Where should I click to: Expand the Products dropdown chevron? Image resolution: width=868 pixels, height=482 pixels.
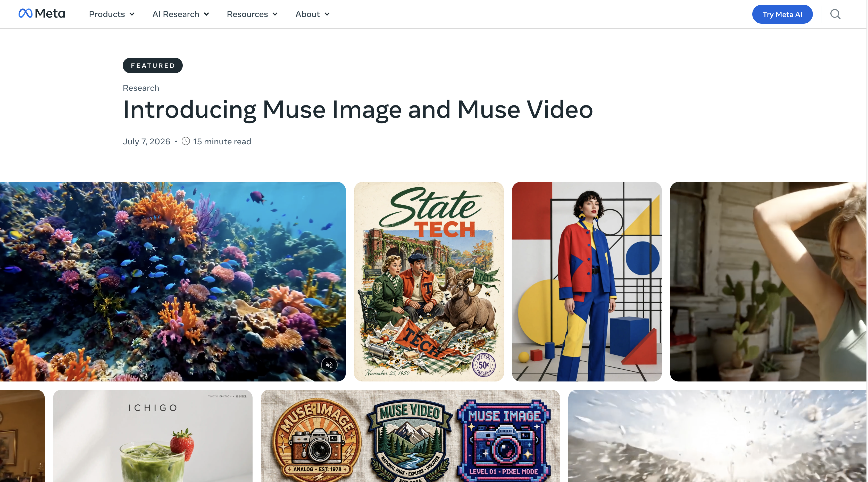[x=132, y=14]
